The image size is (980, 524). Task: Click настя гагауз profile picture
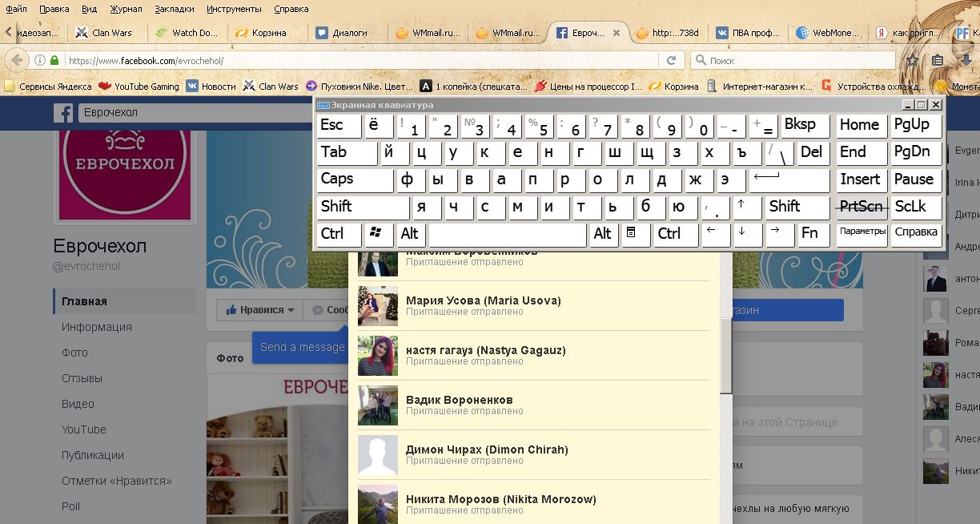tap(378, 356)
